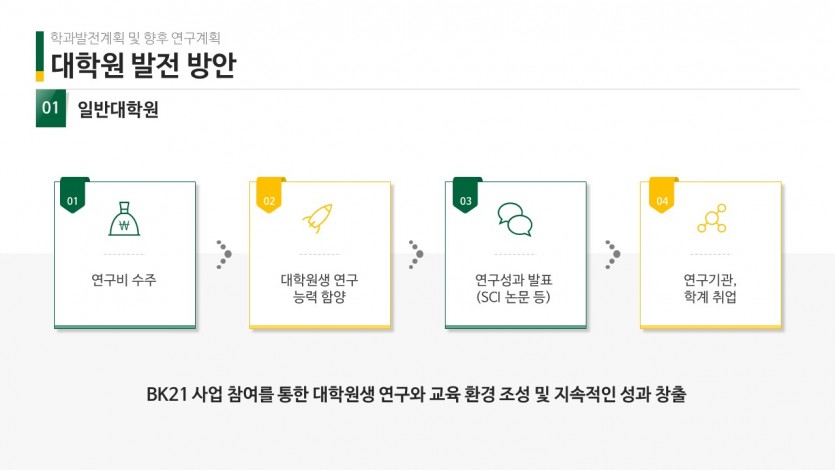Click the green 01 section number box

51,108
